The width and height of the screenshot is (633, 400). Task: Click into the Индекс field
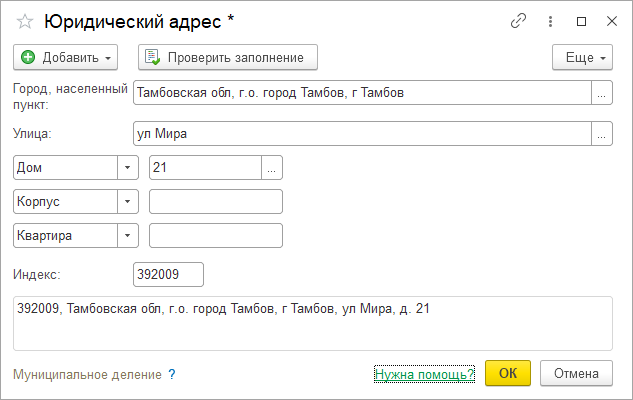pos(168,274)
